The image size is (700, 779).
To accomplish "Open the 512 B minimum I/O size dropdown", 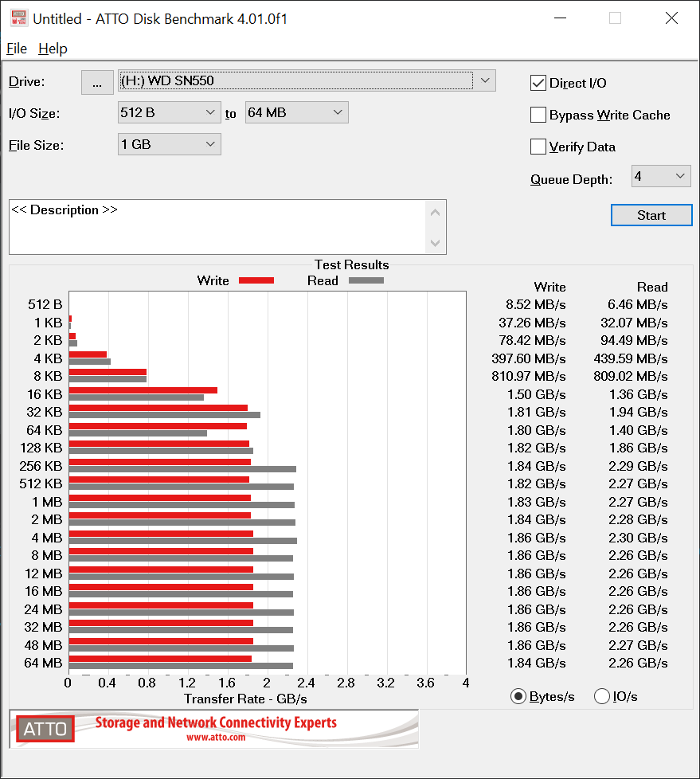I will [x=169, y=113].
